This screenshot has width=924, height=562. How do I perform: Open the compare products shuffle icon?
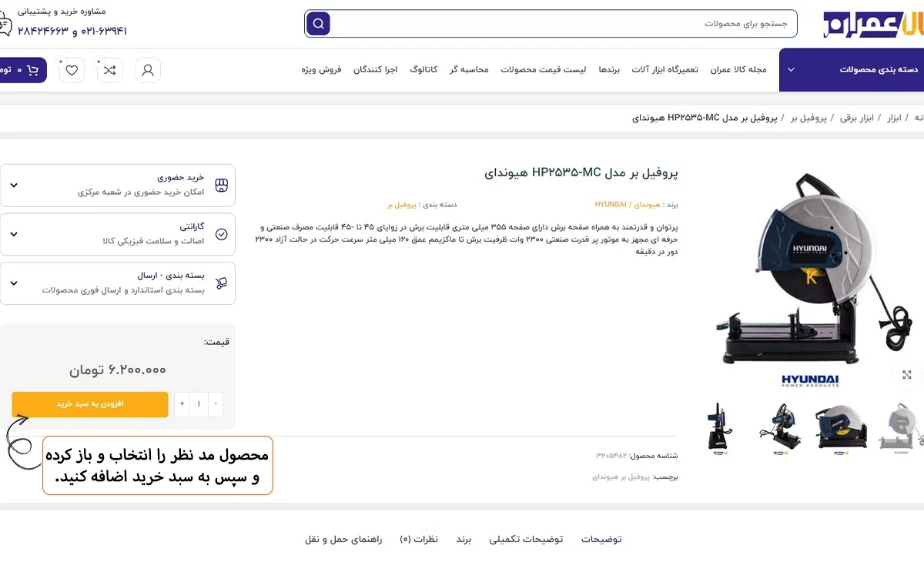[110, 70]
